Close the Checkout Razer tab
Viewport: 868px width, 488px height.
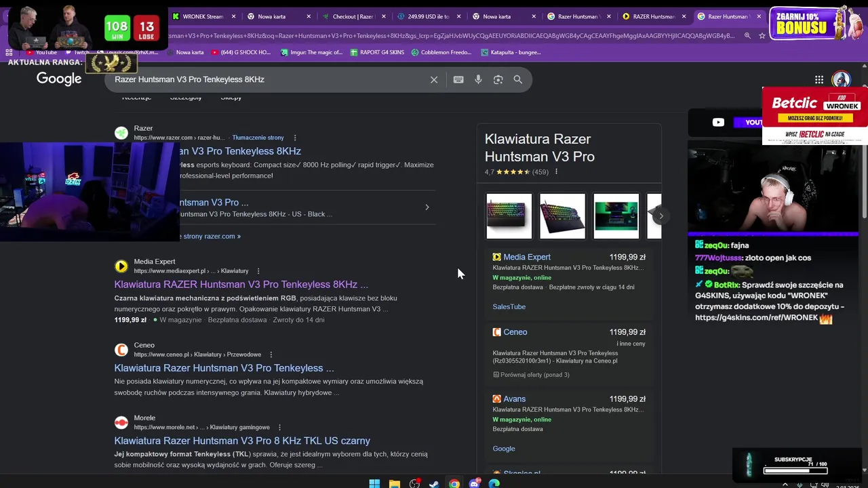(x=384, y=16)
